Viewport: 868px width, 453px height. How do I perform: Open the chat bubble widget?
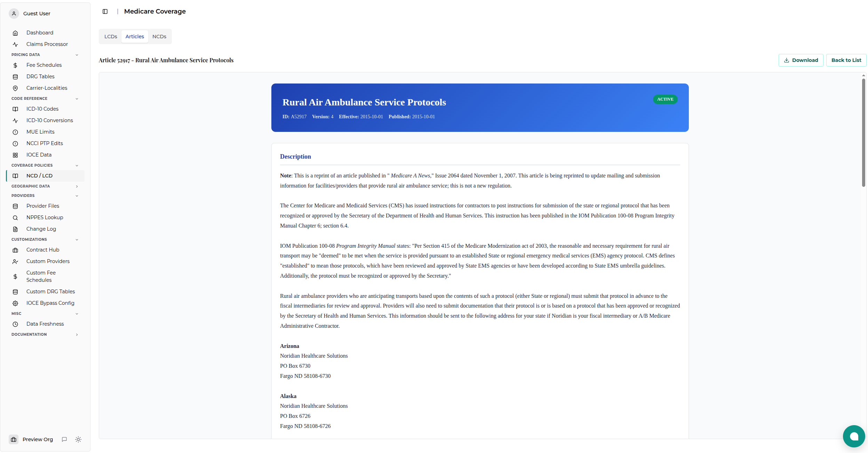coord(854,436)
